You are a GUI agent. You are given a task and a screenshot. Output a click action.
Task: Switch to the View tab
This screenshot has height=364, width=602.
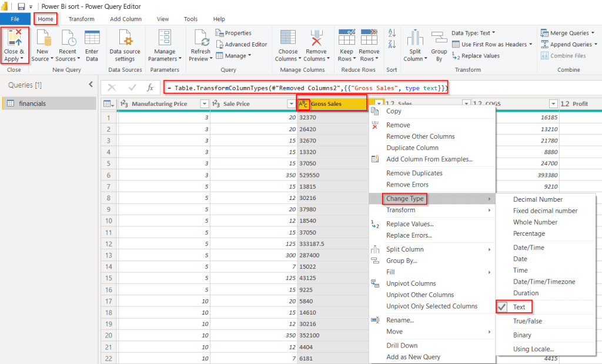click(x=163, y=19)
